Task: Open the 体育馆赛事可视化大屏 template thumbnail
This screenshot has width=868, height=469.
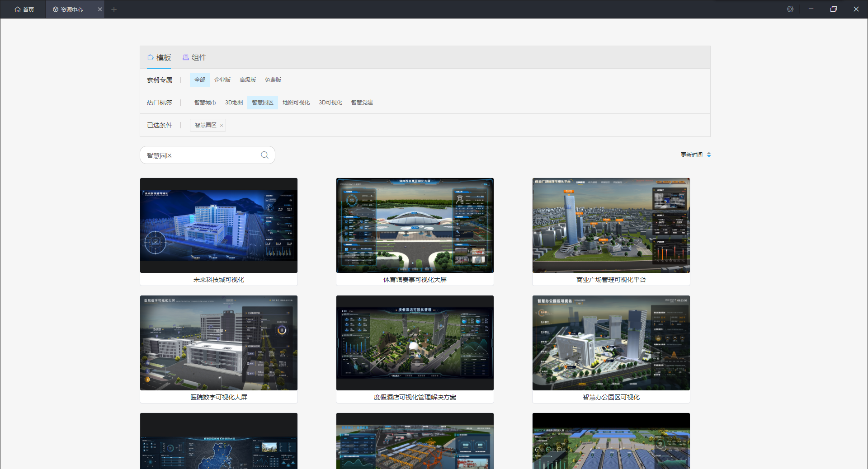Action: coord(415,225)
